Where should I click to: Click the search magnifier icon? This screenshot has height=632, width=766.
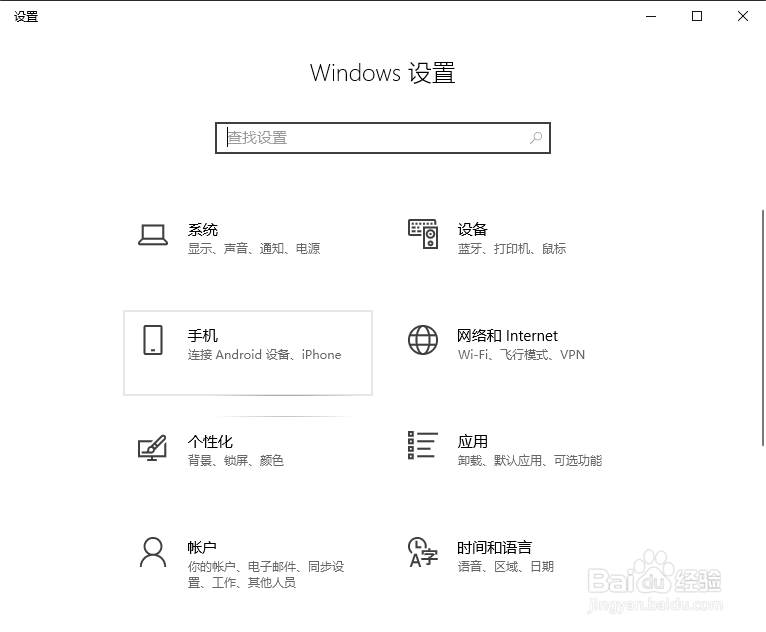pos(536,138)
